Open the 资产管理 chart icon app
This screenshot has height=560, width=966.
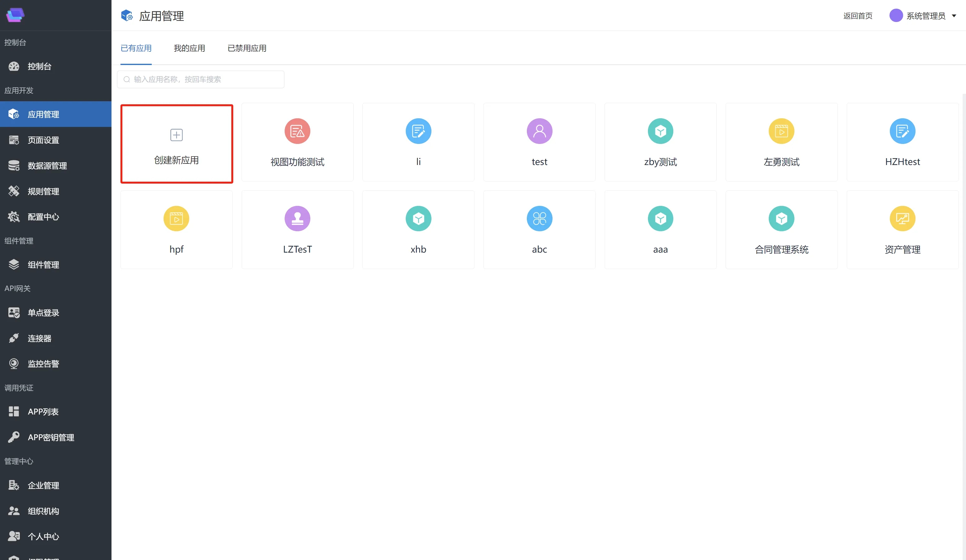click(x=903, y=219)
